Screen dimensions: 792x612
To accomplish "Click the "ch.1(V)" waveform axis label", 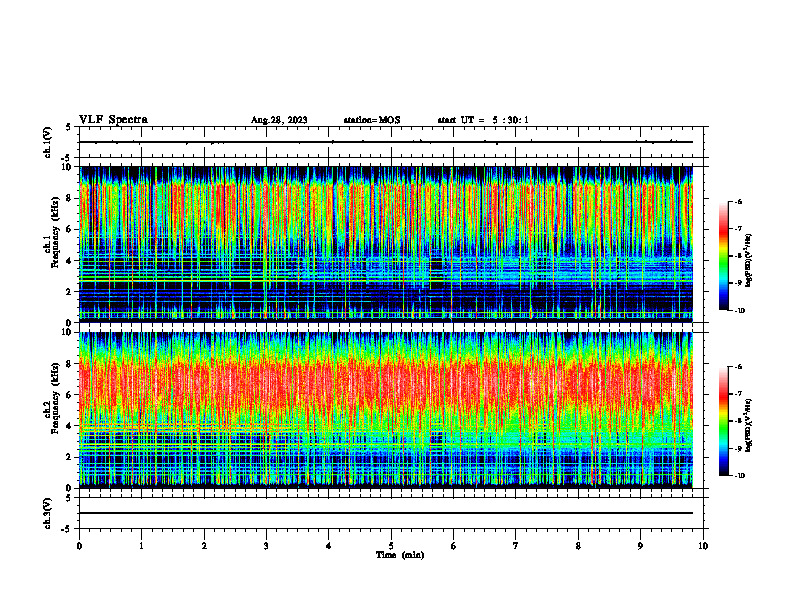I will (47, 142).
